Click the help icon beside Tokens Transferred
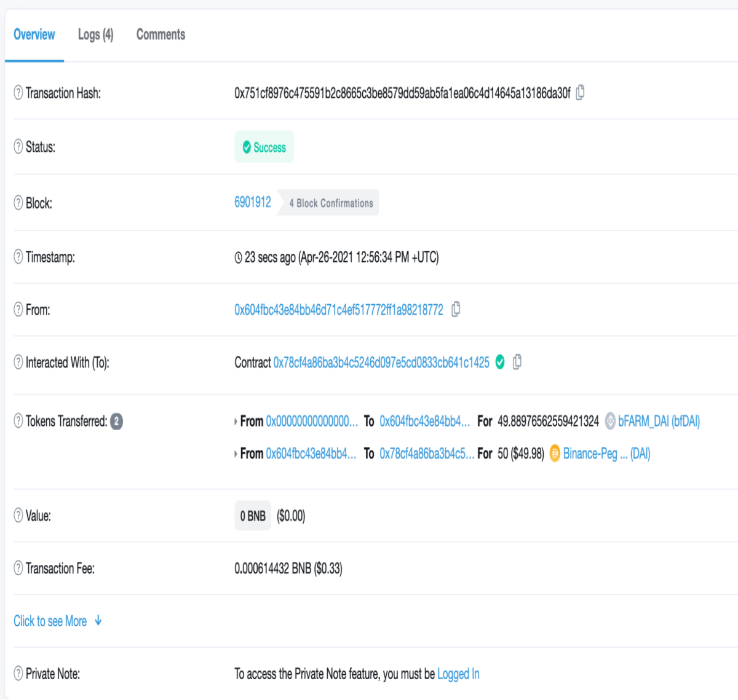Image resolution: width=738 pixels, height=700 pixels. (18, 421)
